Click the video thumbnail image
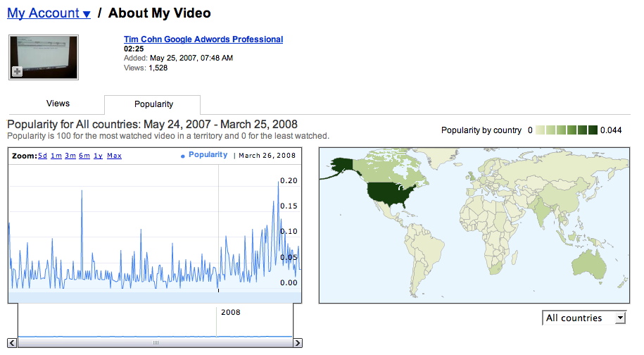644x355 pixels. (44, 56)
